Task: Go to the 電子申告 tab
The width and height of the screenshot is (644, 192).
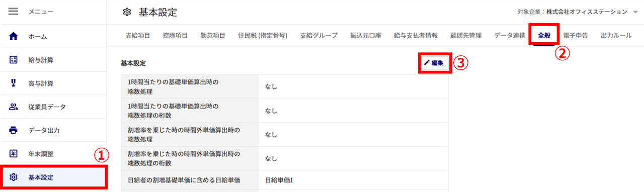Action: pos(576,35)
